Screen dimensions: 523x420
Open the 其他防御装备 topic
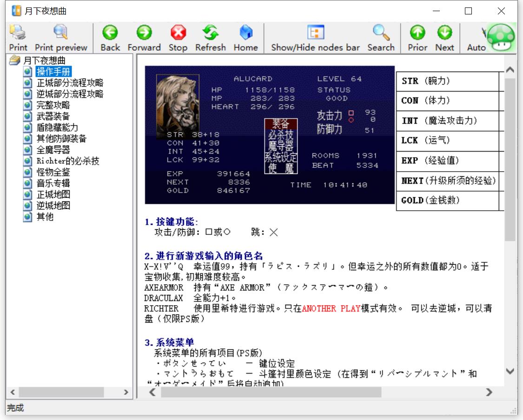point(61,139)
